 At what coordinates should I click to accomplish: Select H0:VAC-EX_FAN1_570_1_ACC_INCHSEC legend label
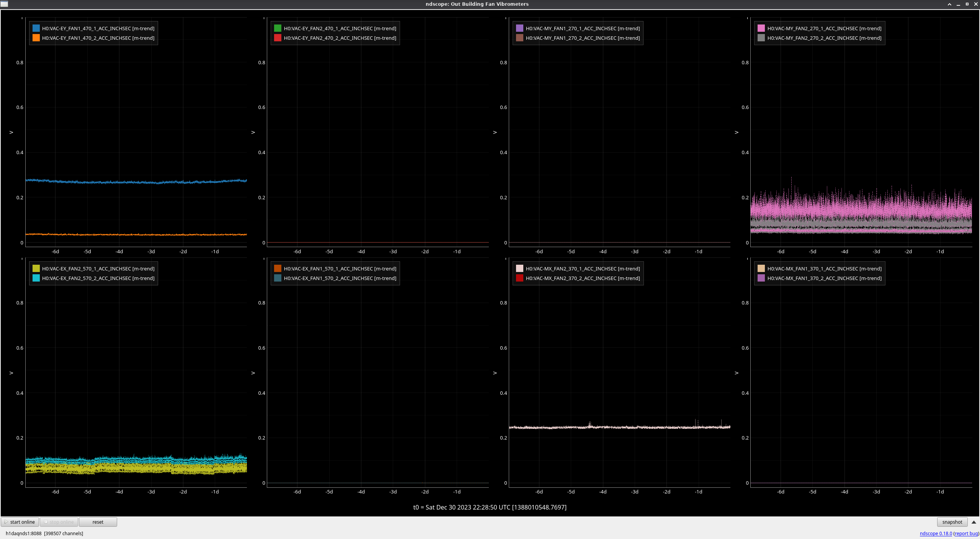coord(340,269)
